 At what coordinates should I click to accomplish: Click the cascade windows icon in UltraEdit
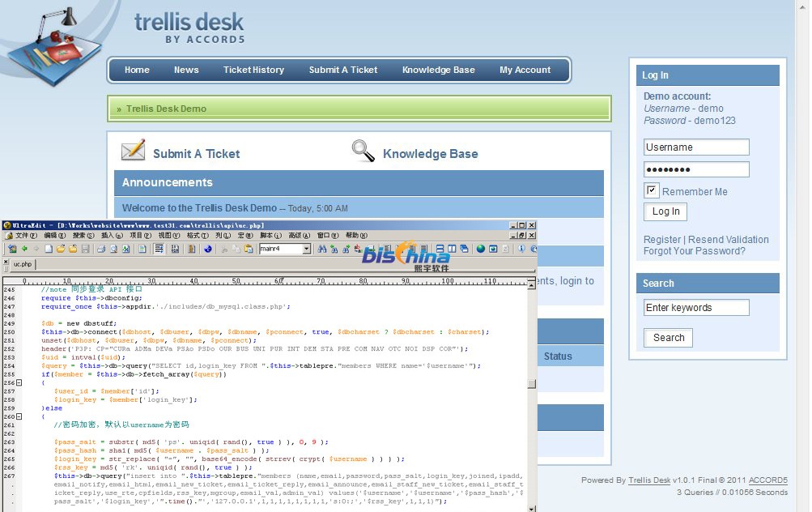point(464,249)
